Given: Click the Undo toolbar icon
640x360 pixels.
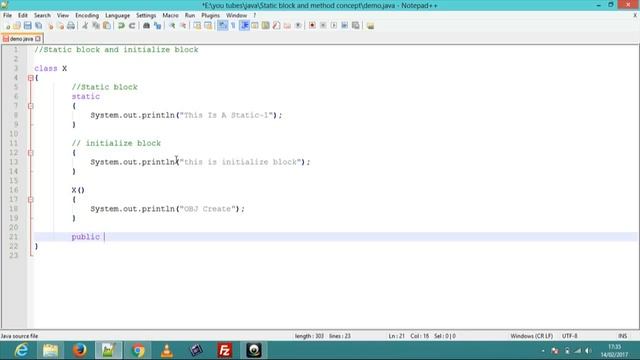Looking at the screenshot, I should coord(121,26).
